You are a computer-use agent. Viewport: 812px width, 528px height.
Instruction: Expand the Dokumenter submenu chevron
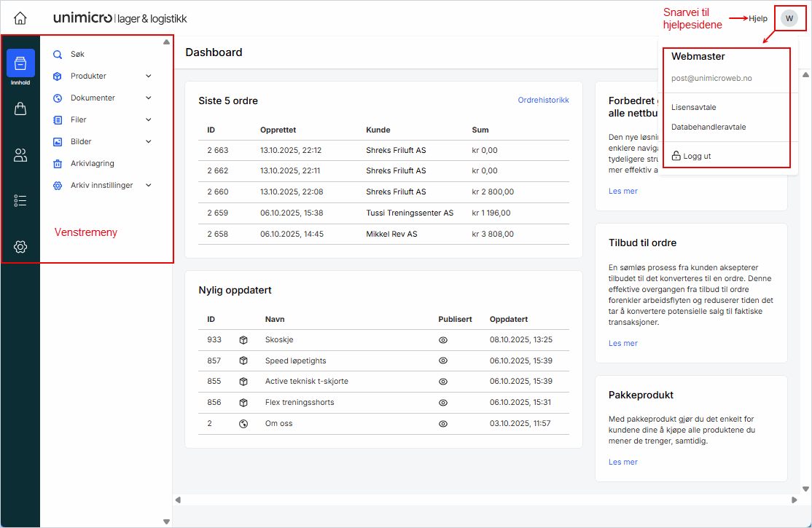(x=149, y=98)
